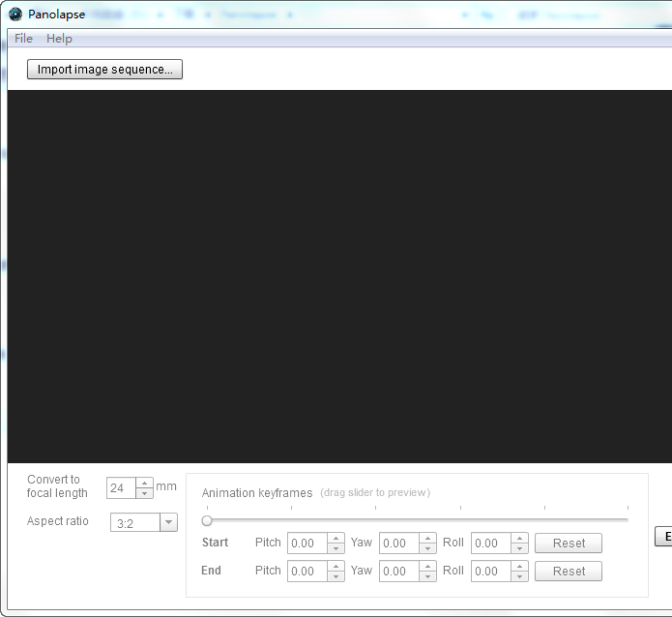672x617 pixels.
Task: Reset the End keyframe values
Action: pyautogui.click(x=569, y=572)
